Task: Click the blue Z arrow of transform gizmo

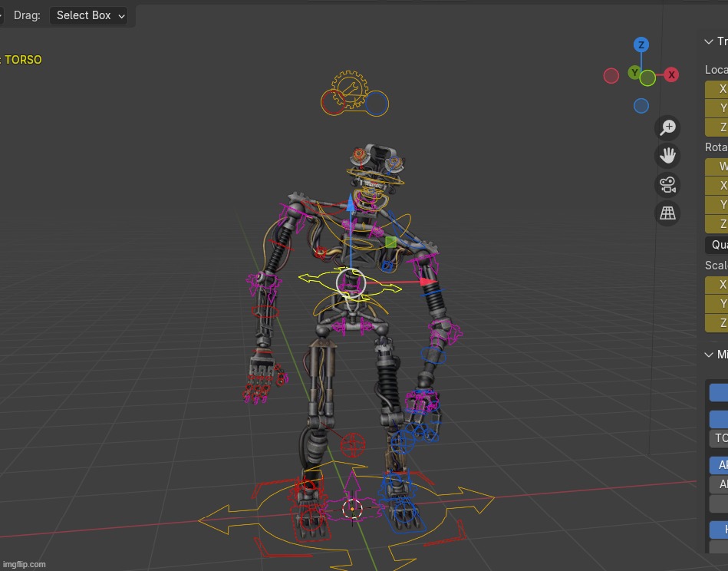Action: [x=351, y=204]
